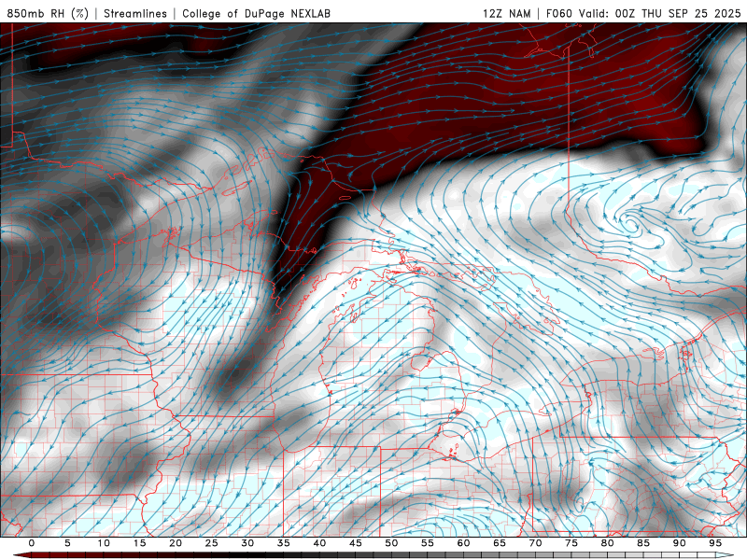Viewport: 747px width, 560px height.
Task: Click "Valid: 00Z THU SEP 25 2025" text
Action: (x=660, y=13)
